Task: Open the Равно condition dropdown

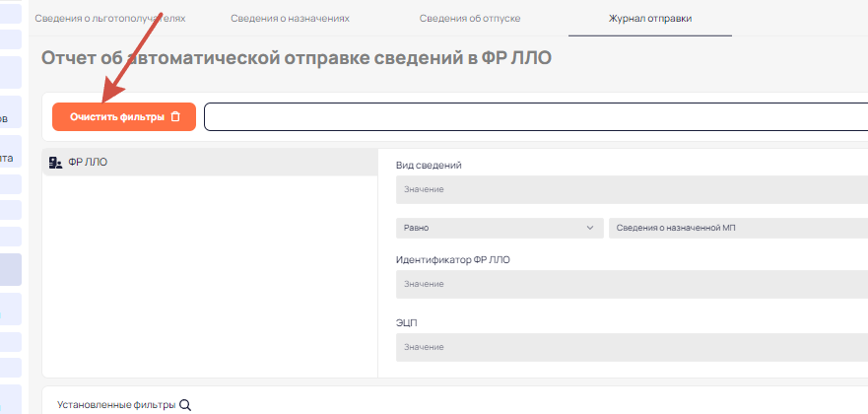Action: (x=500, y=228)
